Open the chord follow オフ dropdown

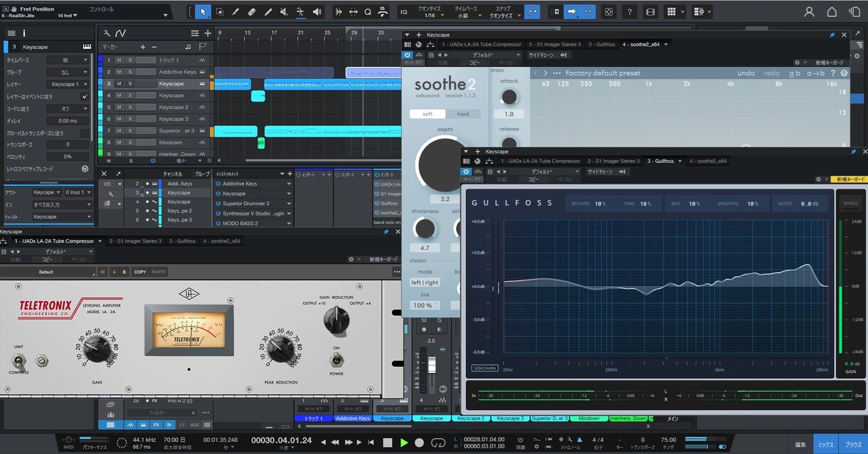click(x=68, y=109)
